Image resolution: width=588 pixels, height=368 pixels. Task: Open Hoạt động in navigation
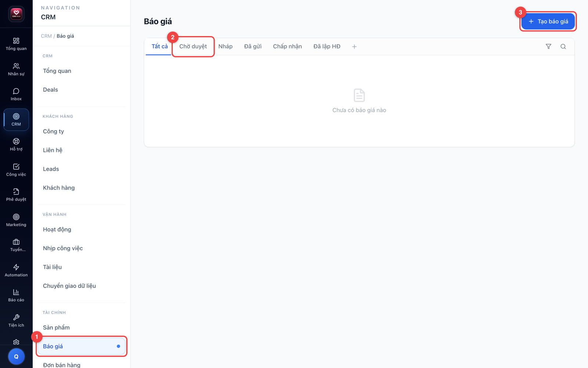tap(82, 229)
